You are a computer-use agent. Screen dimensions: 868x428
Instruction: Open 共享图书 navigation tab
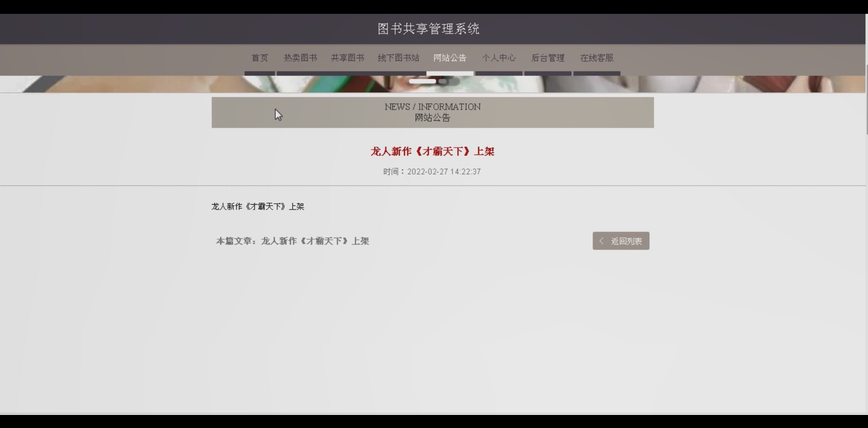point(348,58)
